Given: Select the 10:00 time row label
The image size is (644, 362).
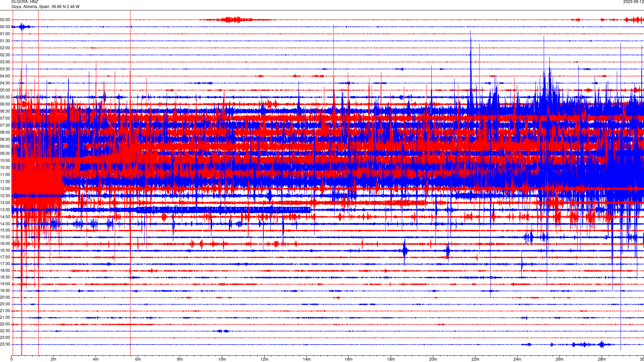Looking at the screenshot, I should (x=5, y=161).
